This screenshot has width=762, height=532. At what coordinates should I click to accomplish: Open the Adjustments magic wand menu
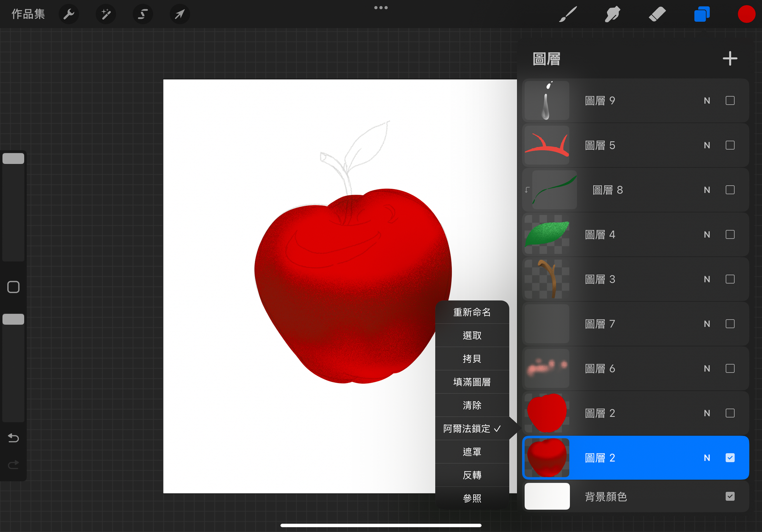[106, 14]
